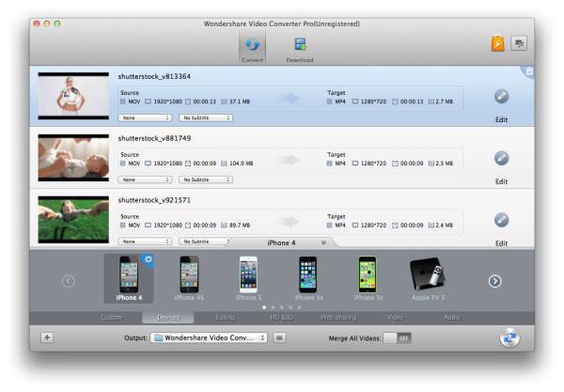
Task: Open the Download section in the toolbar
Action: (x=300, y=49)
